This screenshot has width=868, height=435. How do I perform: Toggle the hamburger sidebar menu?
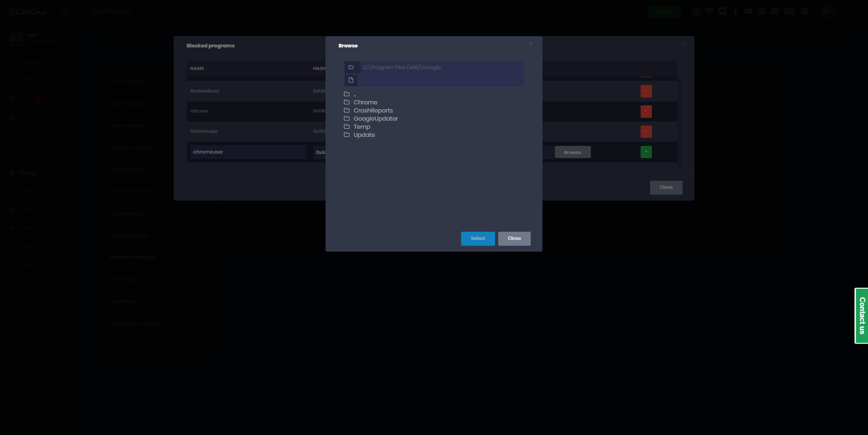coord(65,11)
